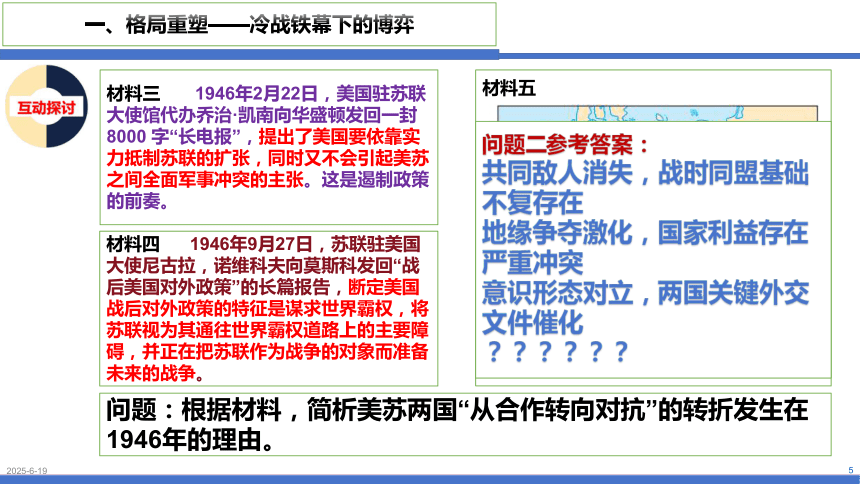Click the partially hidden map image under 材料五

pyautogui.click(x=658, y=113)
